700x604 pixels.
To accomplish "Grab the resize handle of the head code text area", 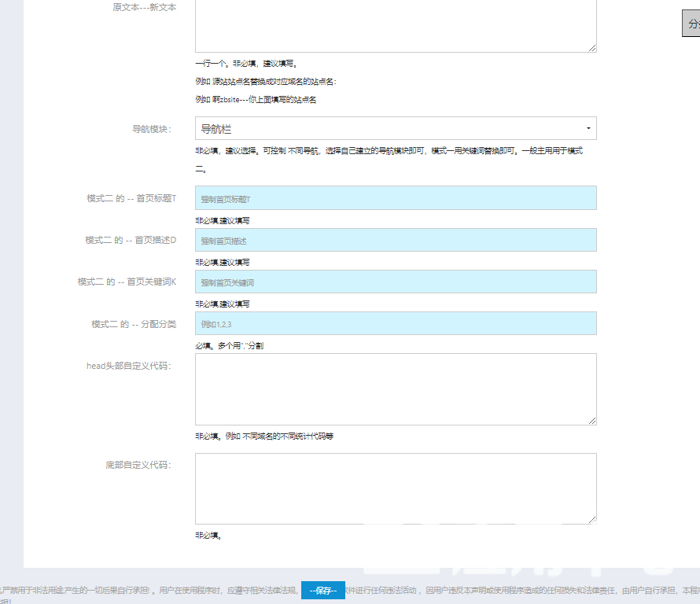I will tap(592, 421).
